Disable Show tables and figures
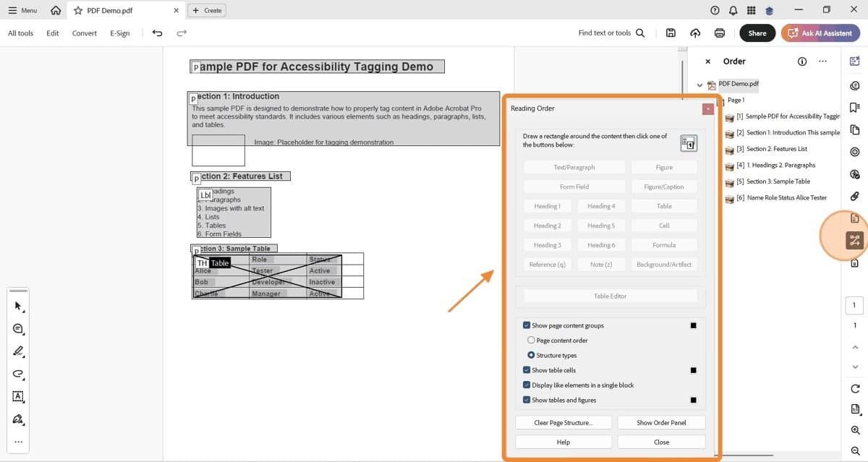This screenshot has height=462, width=868. point(527,400)
